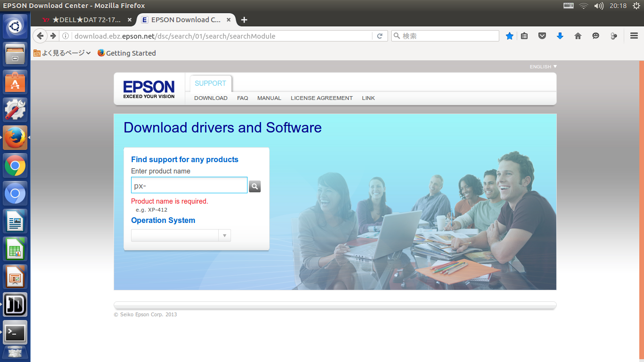Screen dimensions: 644x362
Task: Open the keyboard input indicator
Action: tap(569, 6)
